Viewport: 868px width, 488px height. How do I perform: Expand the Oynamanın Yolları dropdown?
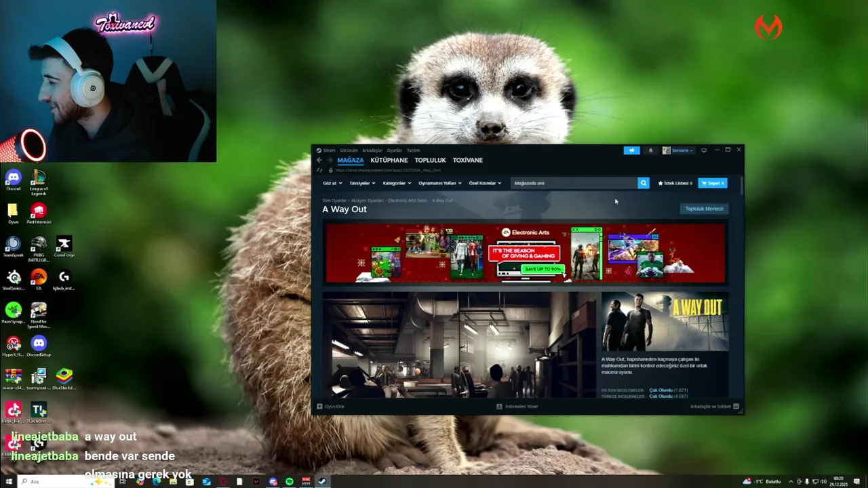pos(440,183)
